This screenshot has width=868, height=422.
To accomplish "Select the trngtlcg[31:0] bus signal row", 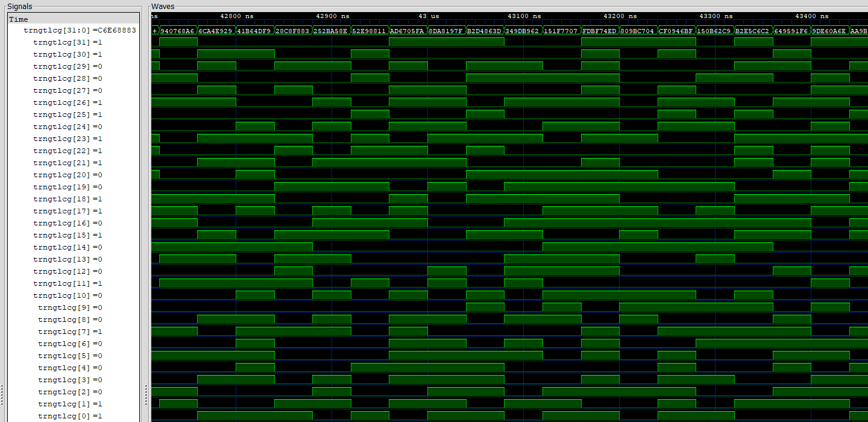I will click(x=80, y=30).
